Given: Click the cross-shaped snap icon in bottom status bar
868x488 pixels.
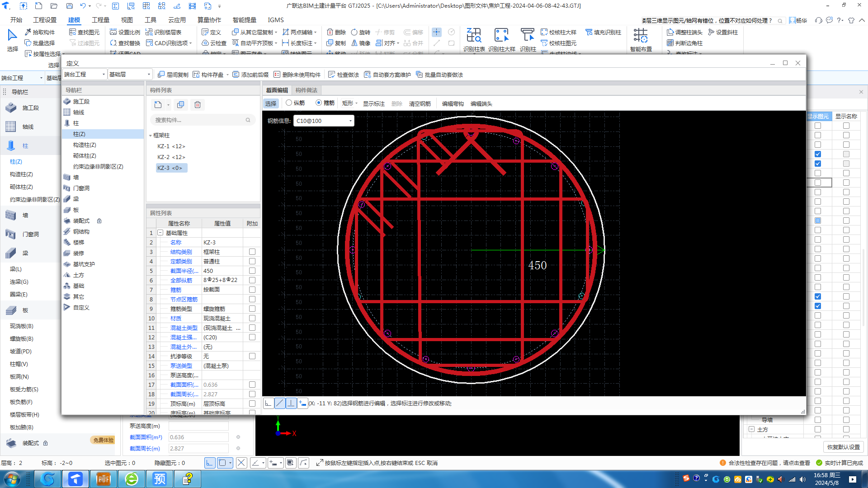Looking at the screenshot, I should tap(241, 463).
